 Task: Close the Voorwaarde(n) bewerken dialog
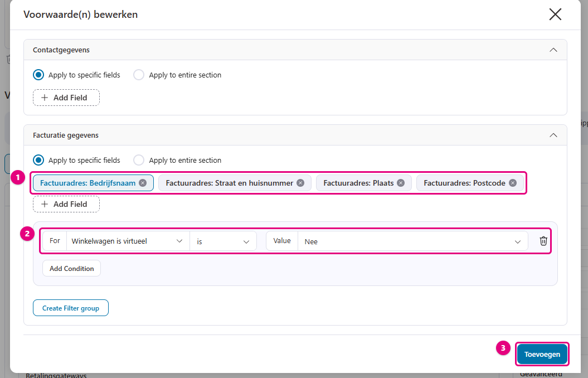tap(555, 14)
